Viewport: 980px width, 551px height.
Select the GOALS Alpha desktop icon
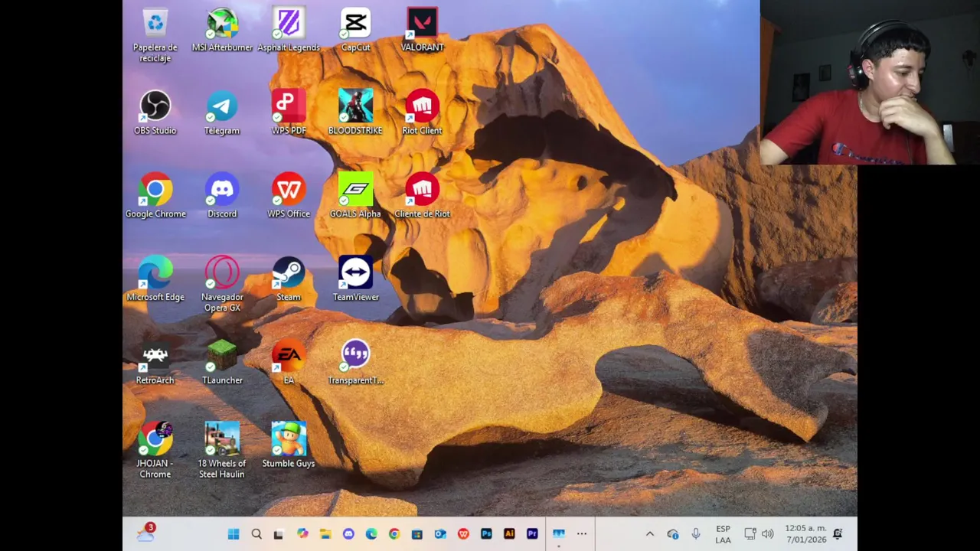pyautogui.click(x=355, y=197)
